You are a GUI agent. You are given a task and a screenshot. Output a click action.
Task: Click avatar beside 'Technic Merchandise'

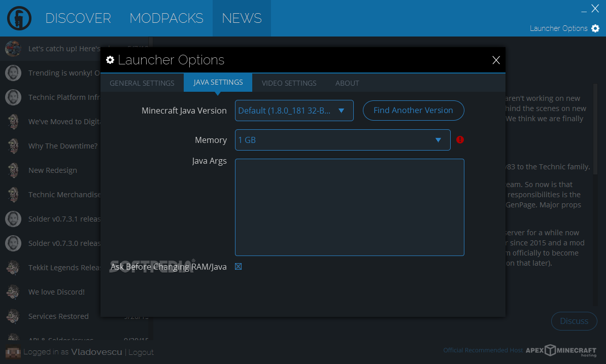click(x=13, y=195)
